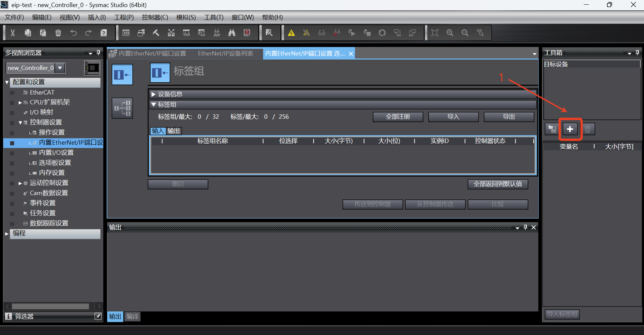Click the yellow warning triangle icon
644x335 pixels.
tap(291, 33)
